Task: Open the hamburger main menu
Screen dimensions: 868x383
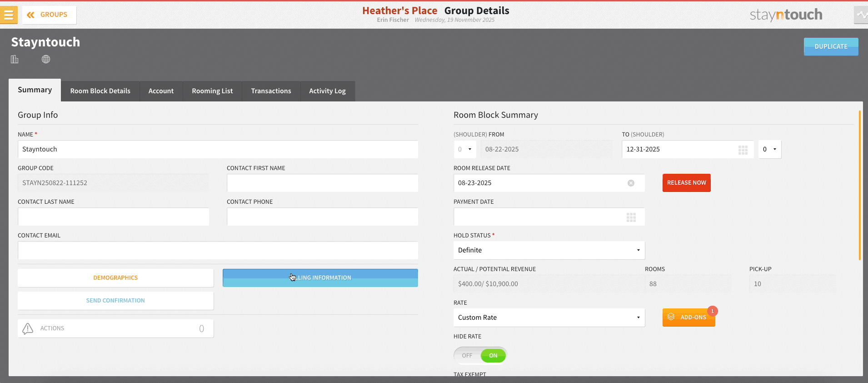Action: click(8, 15)
